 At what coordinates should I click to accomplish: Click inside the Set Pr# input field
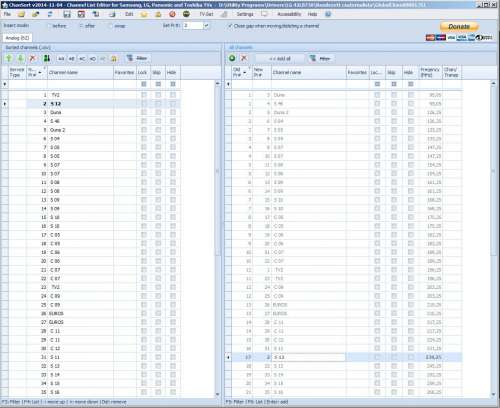[x=193, y=26]
